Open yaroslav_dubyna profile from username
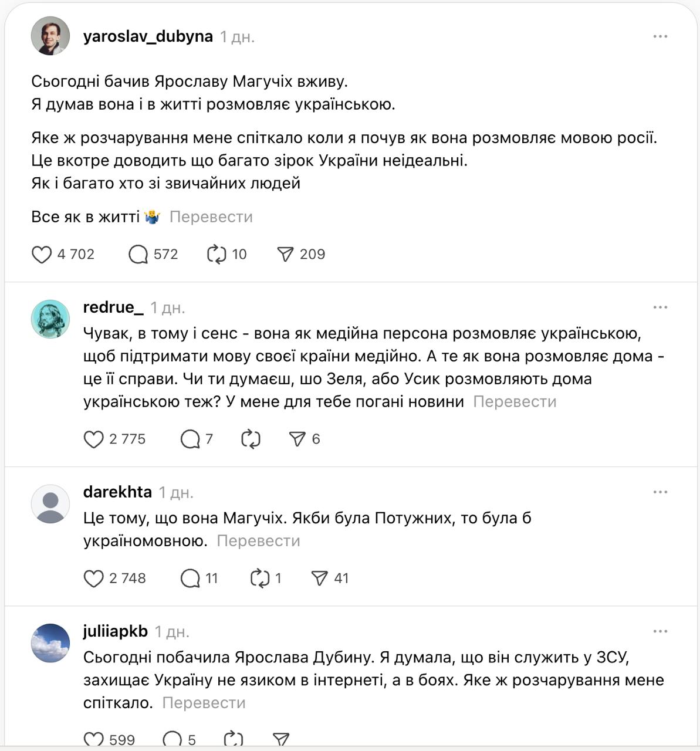This screenshot has height=751, width=700. tap(148, 36)
